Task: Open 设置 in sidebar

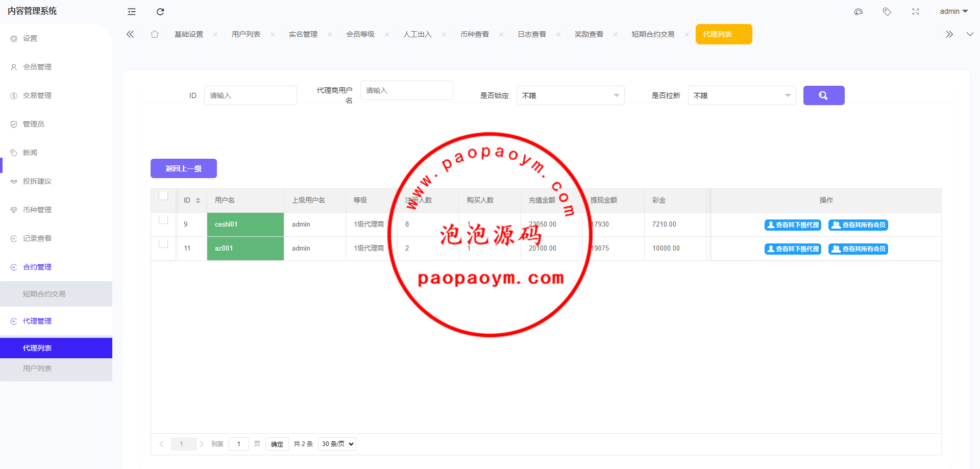Action: (56, 38)
